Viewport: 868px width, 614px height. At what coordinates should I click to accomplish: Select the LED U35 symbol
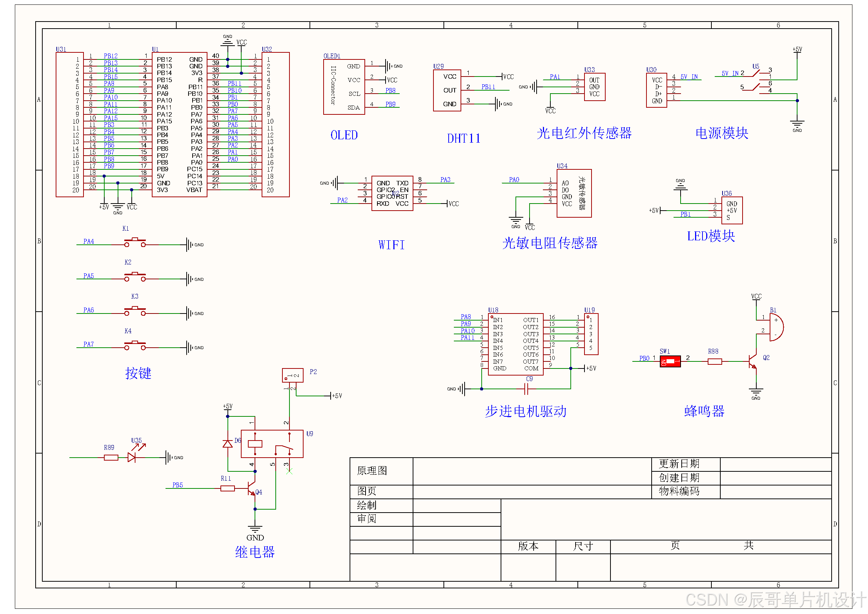[132, 457]
